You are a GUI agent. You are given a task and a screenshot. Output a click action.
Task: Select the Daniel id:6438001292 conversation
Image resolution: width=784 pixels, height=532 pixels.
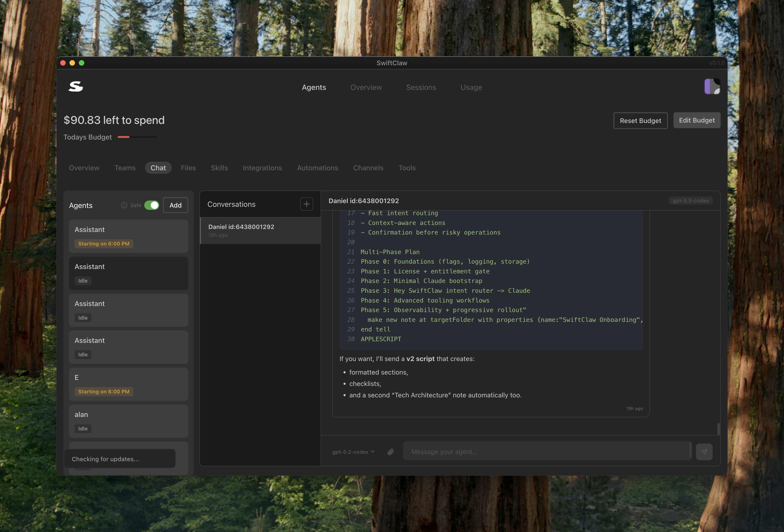coord(260,231)
